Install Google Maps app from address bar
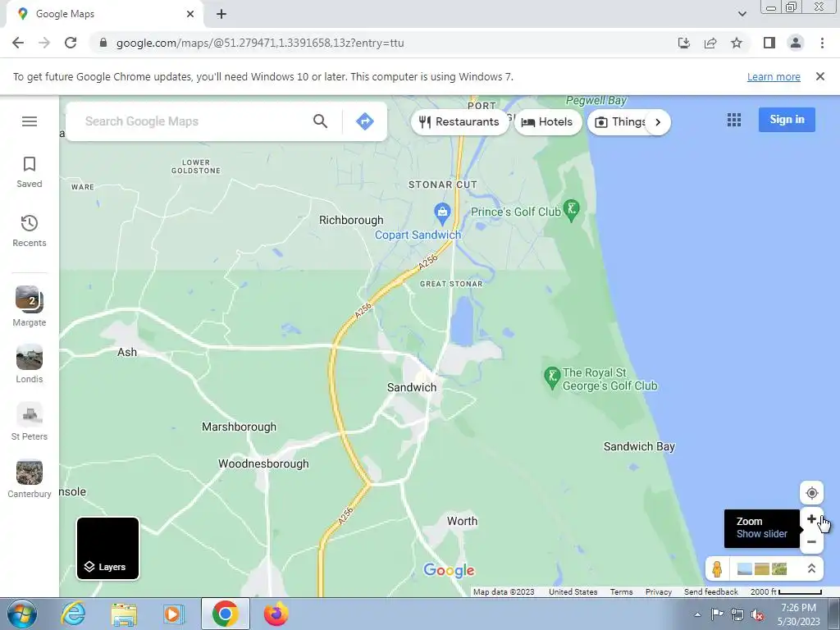 684,43
